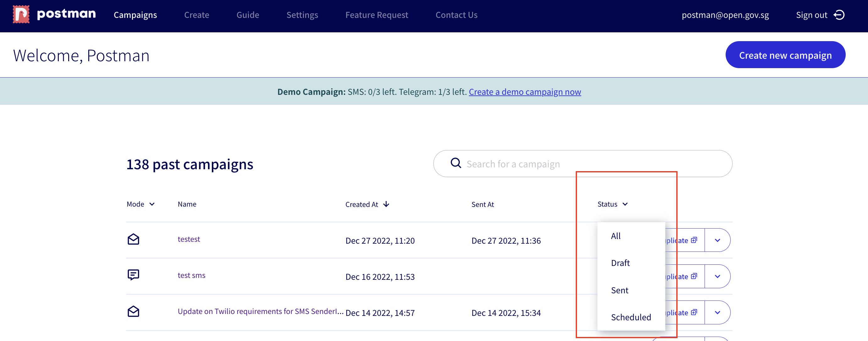The height and width of the screenshot is (341, 868).
Task: Click the duplicate icon in testest row
Action: 694,240
